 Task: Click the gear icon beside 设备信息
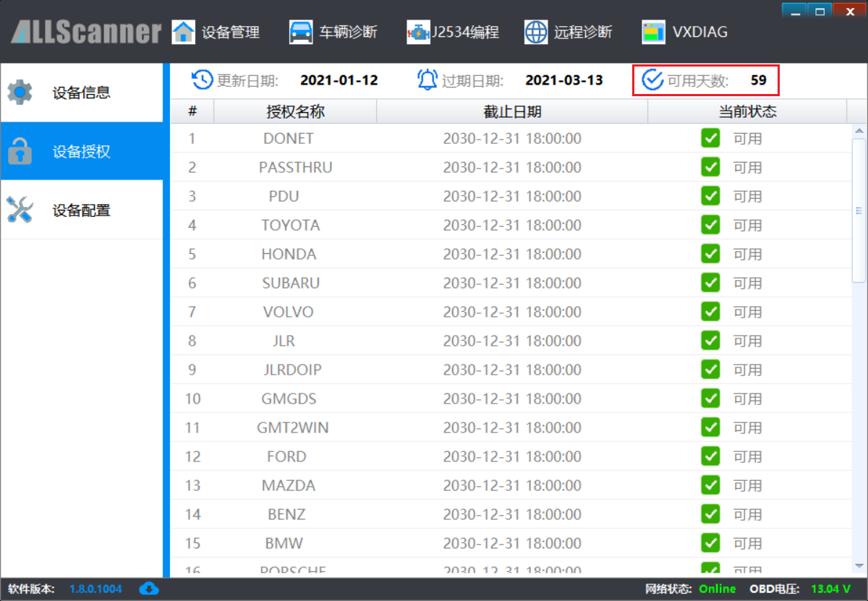pos(20,93)
